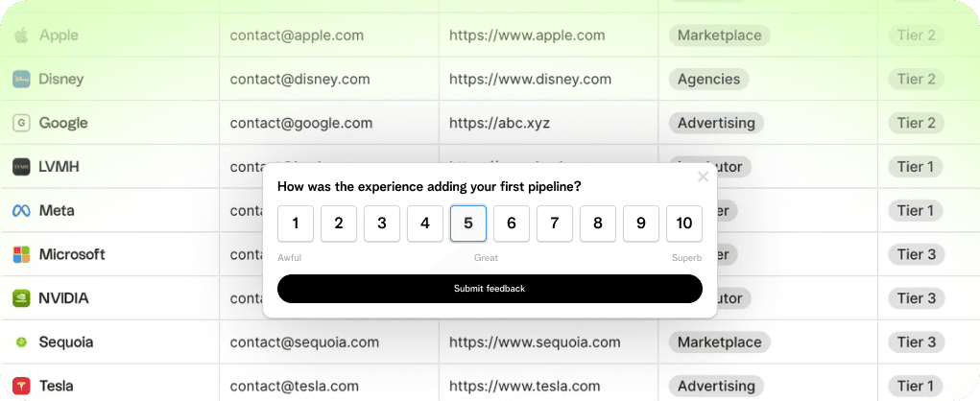
Task: Open the Meta company name cell
Action: tap(110, 210)
